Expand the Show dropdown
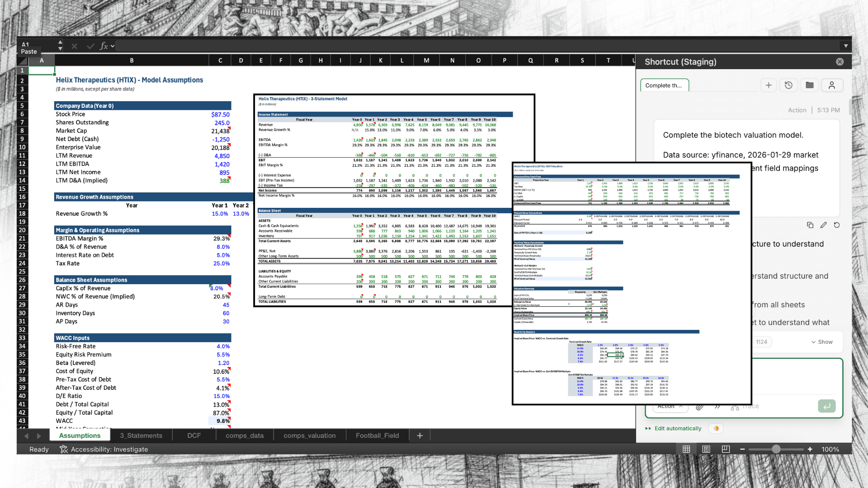The width and height of the screenshot is (868, 488). 821,342
